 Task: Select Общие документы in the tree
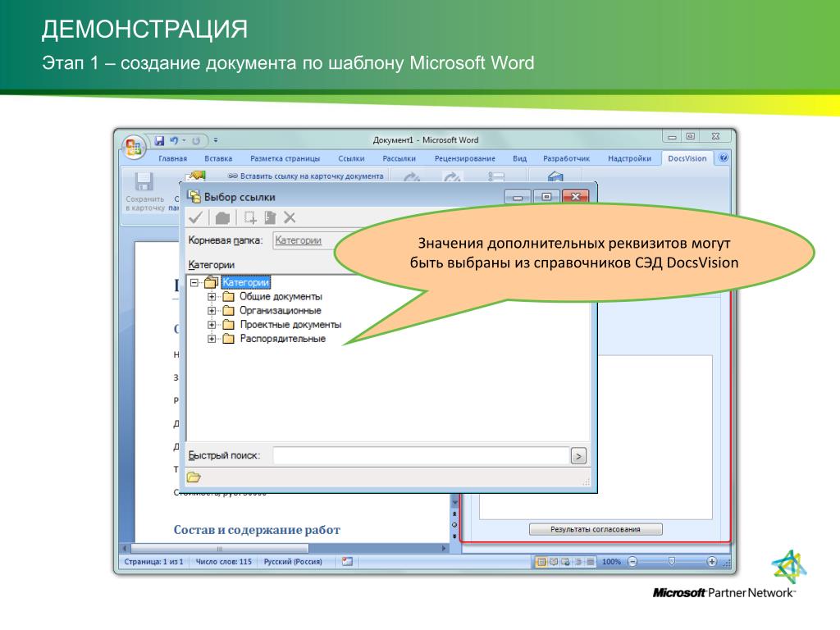point(281,296)
